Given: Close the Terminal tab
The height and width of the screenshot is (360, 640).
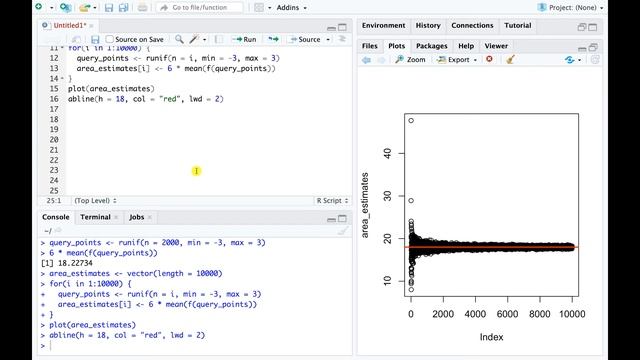Looking at the screenshot, I should click(x=116, y=217).
